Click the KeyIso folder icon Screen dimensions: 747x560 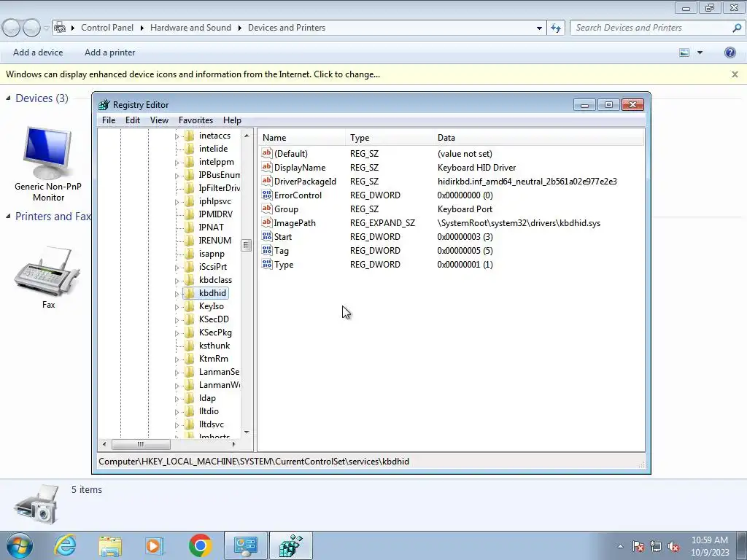189,306
